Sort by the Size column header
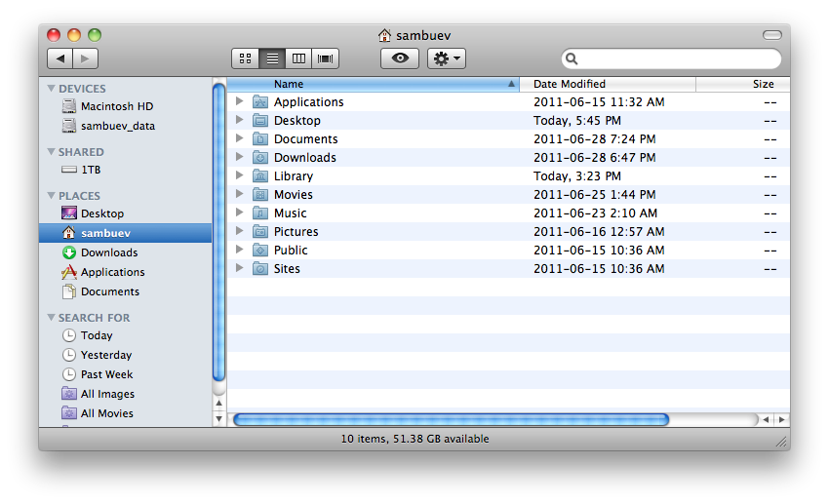 (x=743, y=84)
